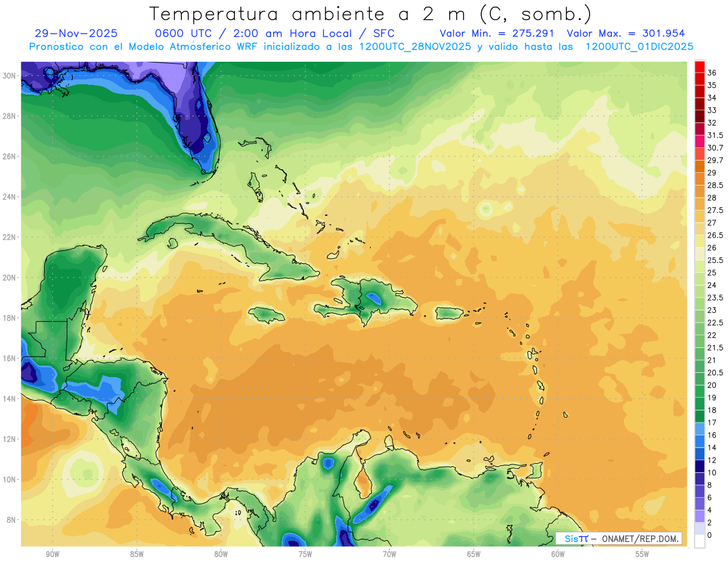Select the date label "29-Nov-2025"
728x562 pixels.
[x=76, y=33]
